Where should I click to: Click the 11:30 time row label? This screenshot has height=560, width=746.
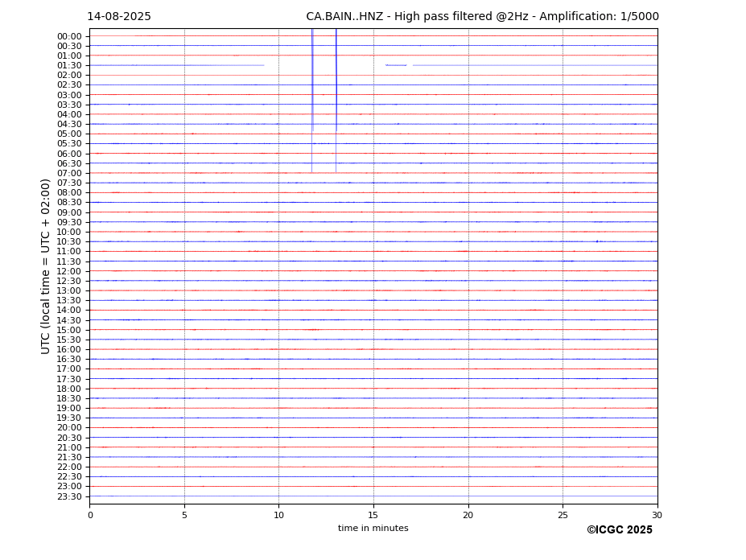[69, 261]
